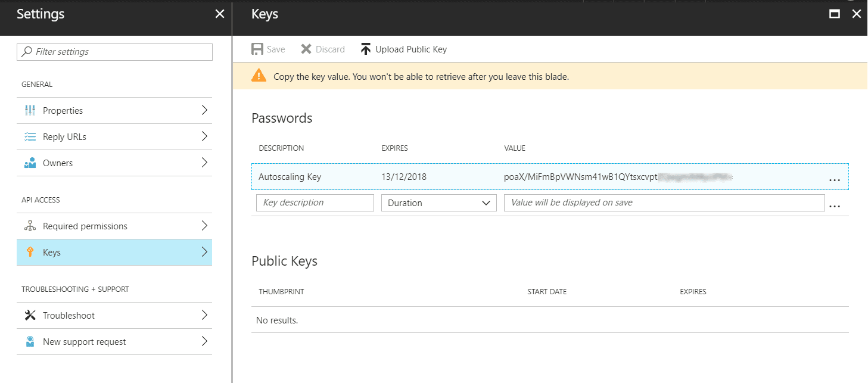The height and width of the screenshot is (383, 868).
Task: Open ellipsis menu for Autoscaling Key row
Action: point(834,179)
